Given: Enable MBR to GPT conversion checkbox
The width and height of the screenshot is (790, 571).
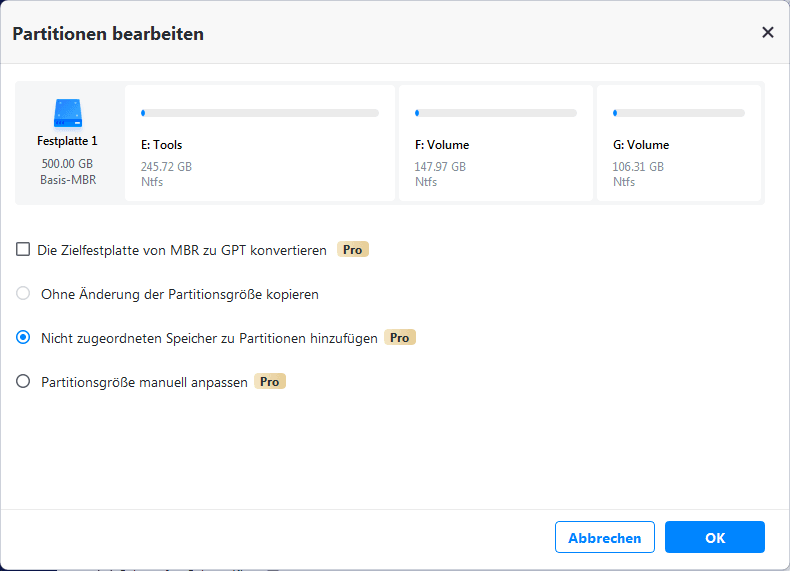Looking at the screenshot, I should (23, 250).
